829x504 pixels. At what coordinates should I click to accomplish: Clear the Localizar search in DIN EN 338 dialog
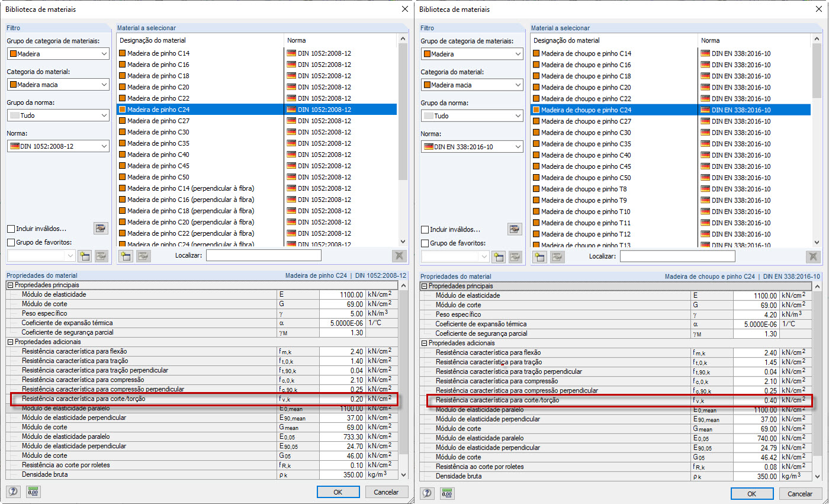click(813, 256)
